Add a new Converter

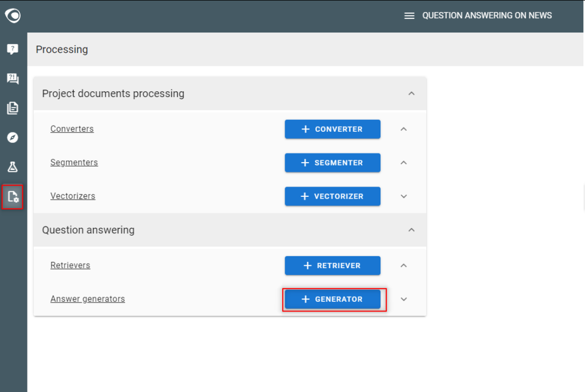coord(332,129)
